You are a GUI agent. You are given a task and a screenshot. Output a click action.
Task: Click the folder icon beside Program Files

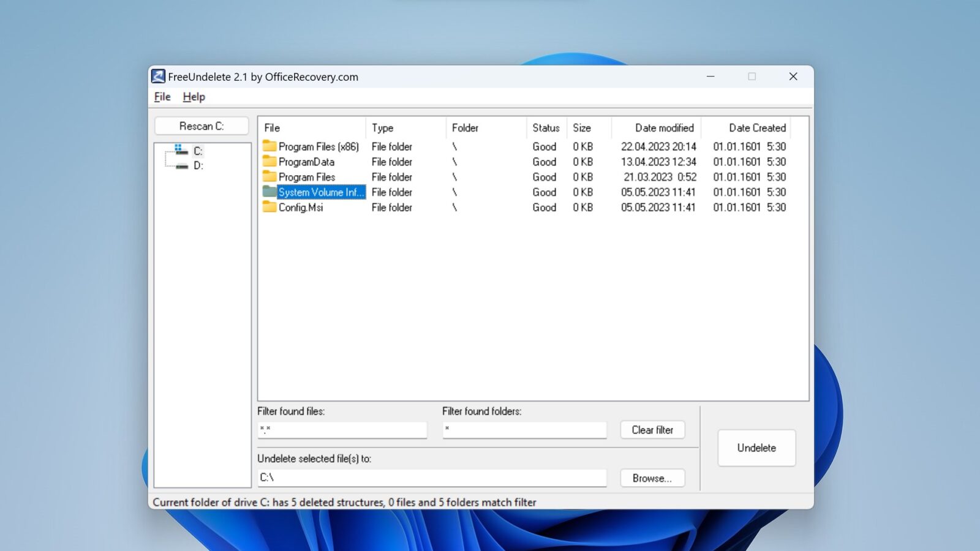pos(269,177)
